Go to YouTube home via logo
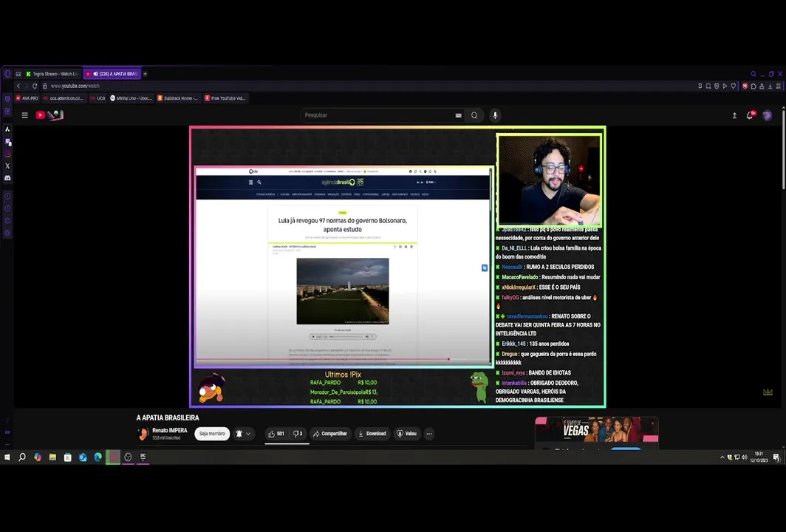 tap(49, 115)
